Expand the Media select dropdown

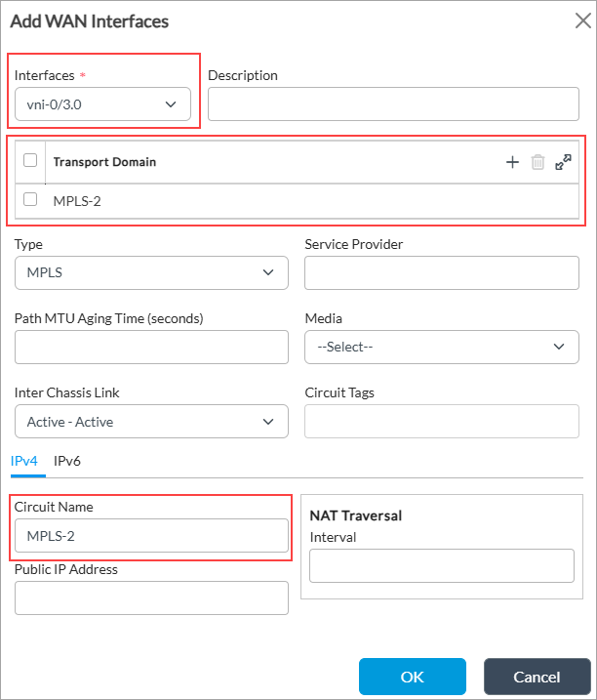tap(442, 347)
